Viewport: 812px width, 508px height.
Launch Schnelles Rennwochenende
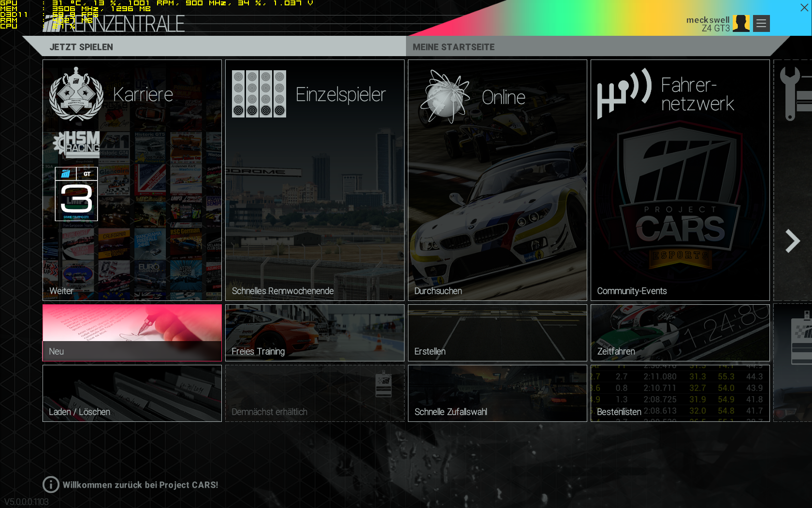(315, 180)
